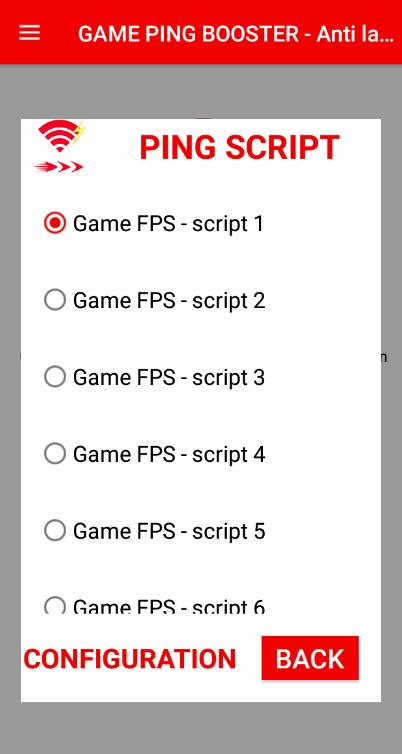Tap the red speed arrows under the wifi logo
Image resolution: width=402 pixels, height=754 pixels.
click(x=58, y=167)
